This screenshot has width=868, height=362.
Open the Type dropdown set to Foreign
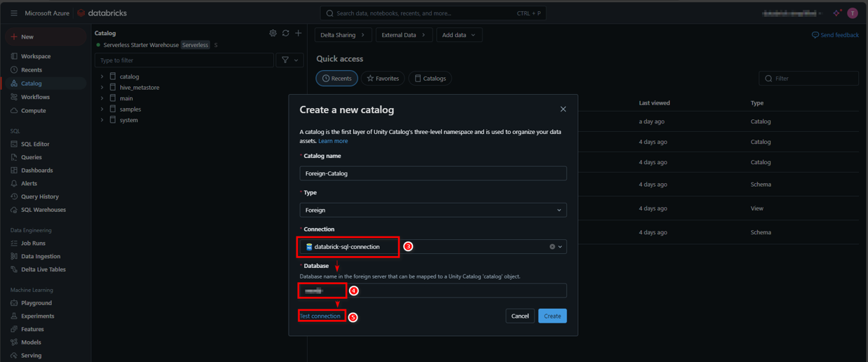point(433,210)
